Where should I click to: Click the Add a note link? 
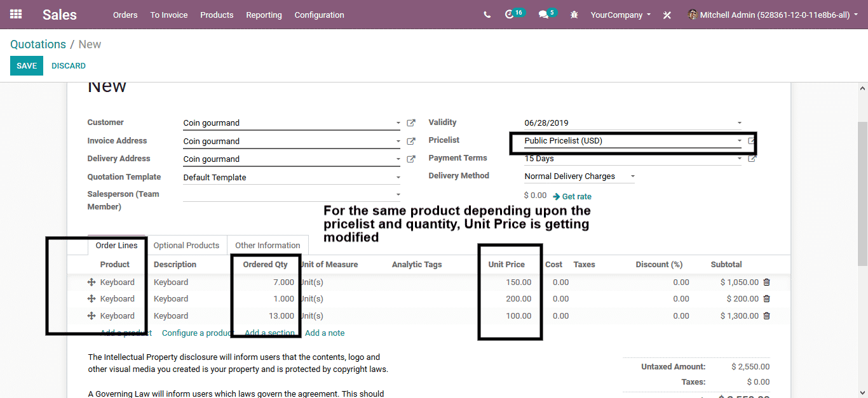pos(325,333)
